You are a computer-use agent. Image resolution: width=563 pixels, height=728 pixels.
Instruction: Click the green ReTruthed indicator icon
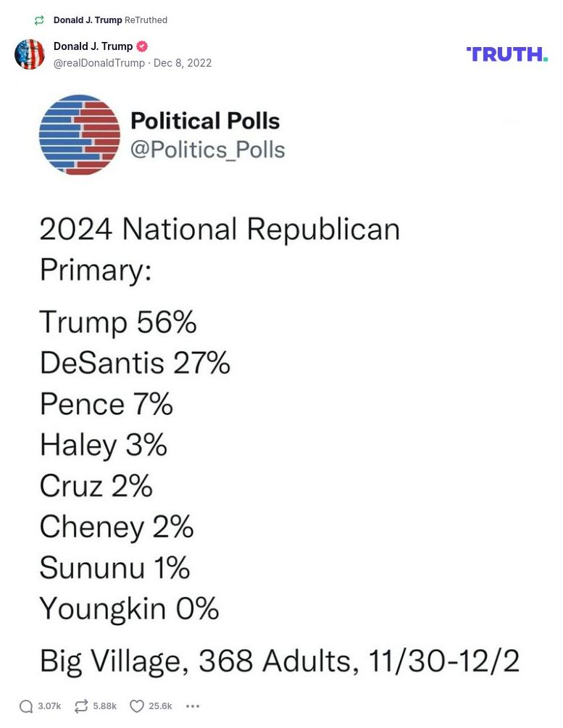pyautogui.click(x=39, y=20)
